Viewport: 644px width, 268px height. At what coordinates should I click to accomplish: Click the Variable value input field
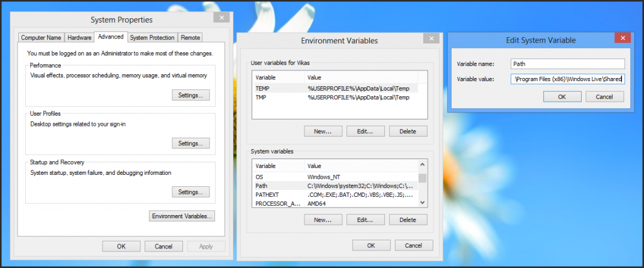[x=567, y=79]
